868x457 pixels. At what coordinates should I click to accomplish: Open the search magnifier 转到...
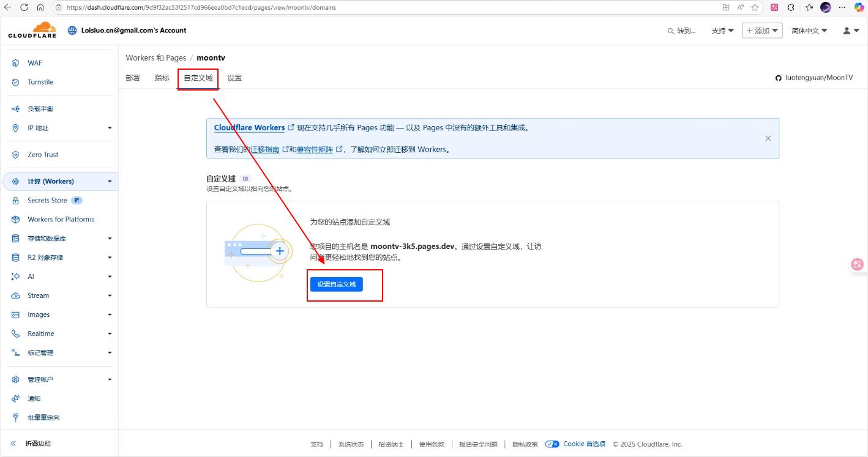681,31
